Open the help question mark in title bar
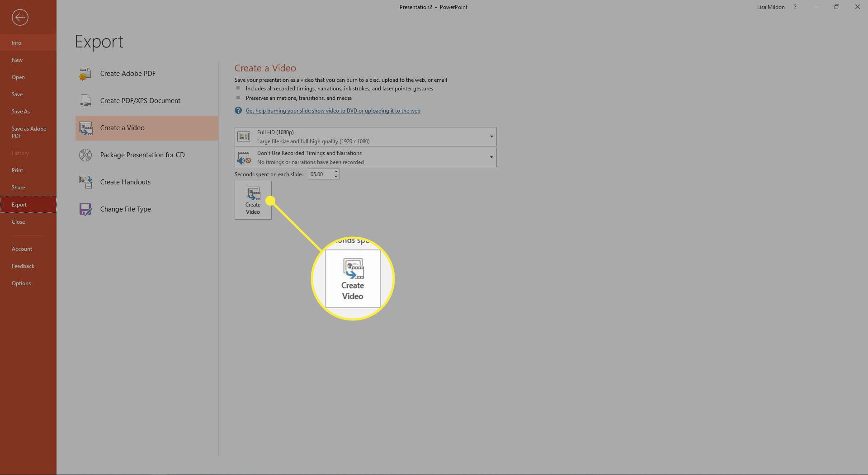Screen dimensions: 868x475 pos(795,7)
